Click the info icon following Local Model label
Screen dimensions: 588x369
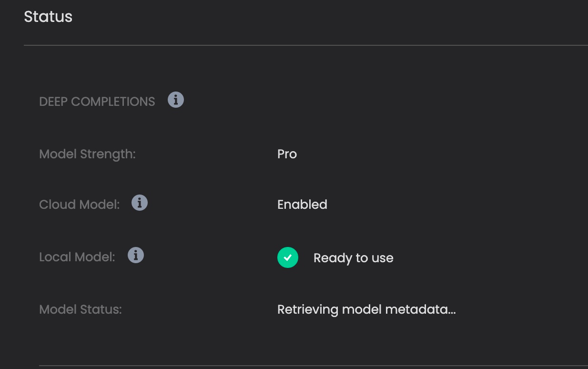(x=135, y=255)
